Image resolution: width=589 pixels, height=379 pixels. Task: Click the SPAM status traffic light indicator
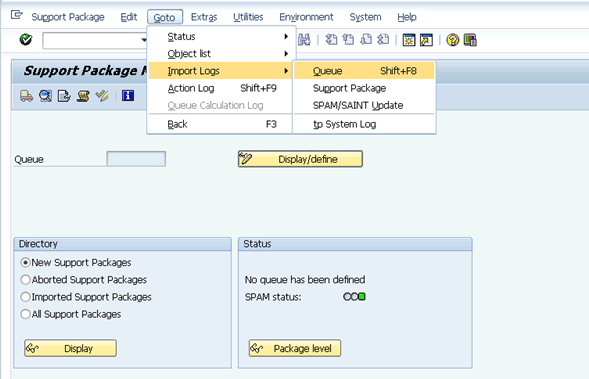[354, 297]
